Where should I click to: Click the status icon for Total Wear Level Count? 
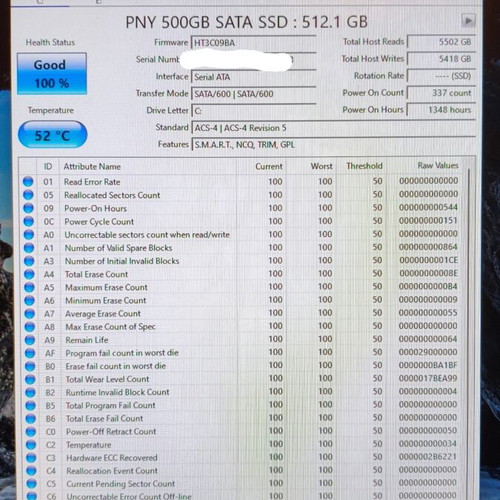(30, 379)
